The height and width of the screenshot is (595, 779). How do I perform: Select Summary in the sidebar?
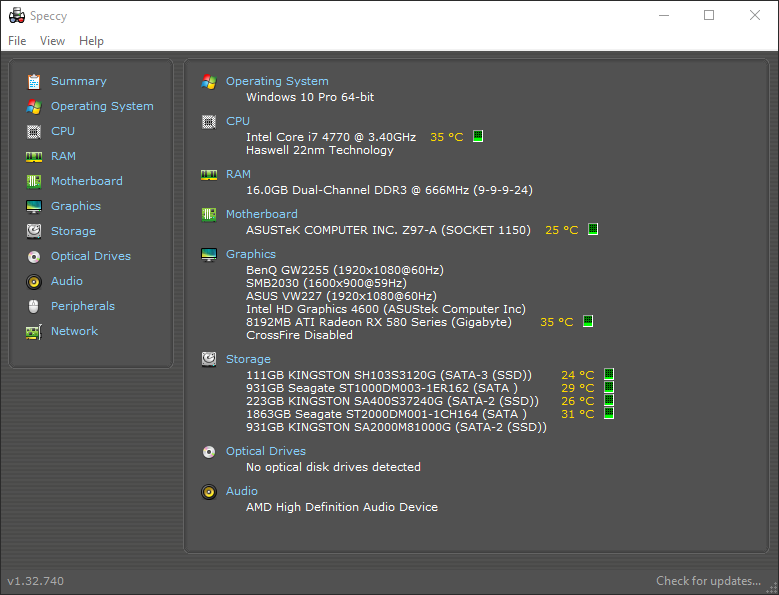[x=78, y=81]
